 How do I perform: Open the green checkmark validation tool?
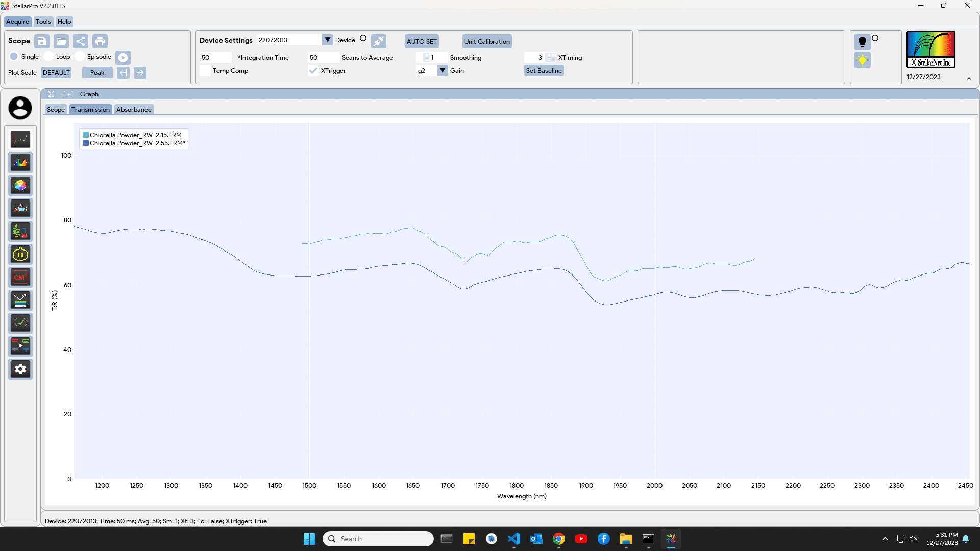coord(20,323)
